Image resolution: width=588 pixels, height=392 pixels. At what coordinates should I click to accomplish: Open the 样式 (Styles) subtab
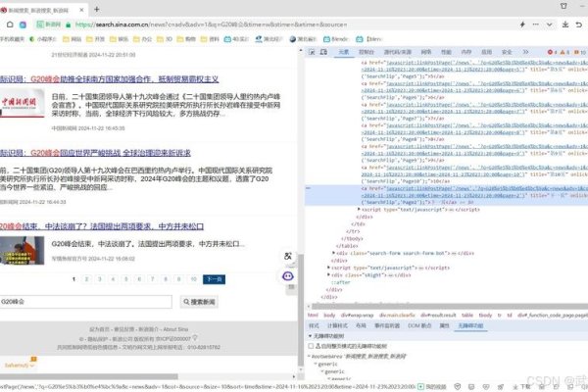pyautogui.click(x=314, y=326)
